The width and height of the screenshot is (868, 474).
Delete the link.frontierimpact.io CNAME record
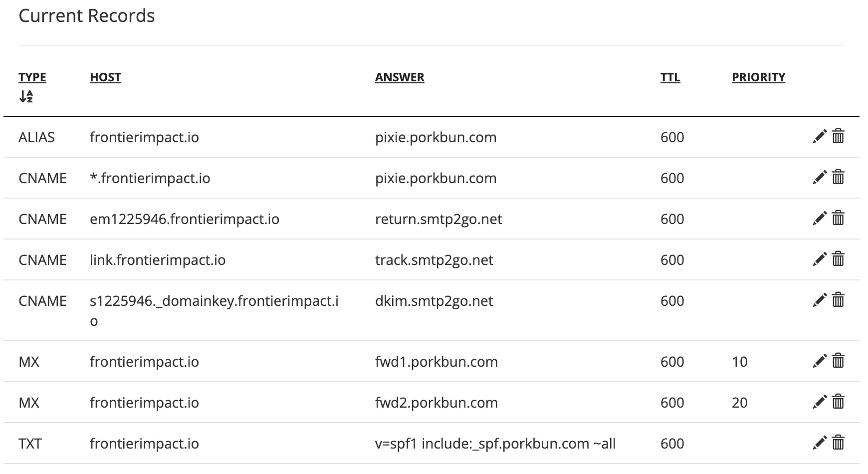coord(838,259)
